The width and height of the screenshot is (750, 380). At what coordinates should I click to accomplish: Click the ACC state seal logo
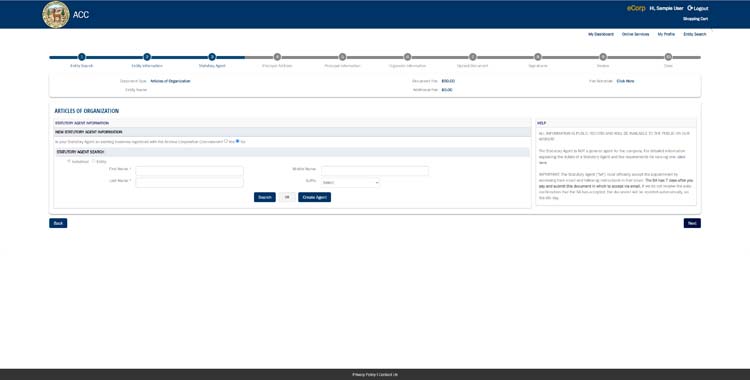(56, 14)
